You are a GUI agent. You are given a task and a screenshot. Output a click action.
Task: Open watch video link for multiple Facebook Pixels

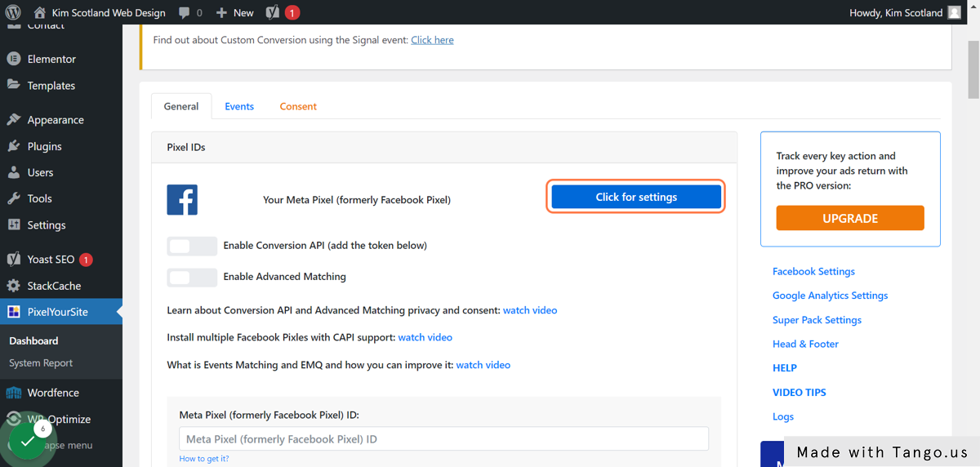(425, 337)
